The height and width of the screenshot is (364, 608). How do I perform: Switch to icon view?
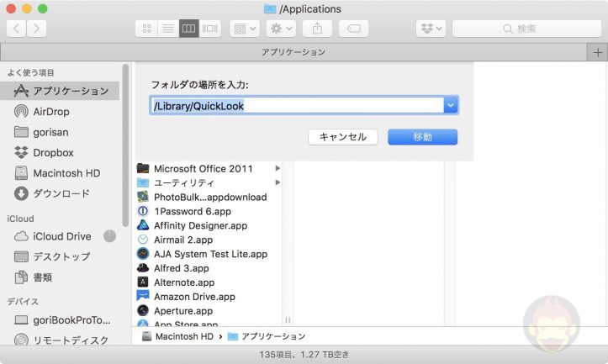146,29
